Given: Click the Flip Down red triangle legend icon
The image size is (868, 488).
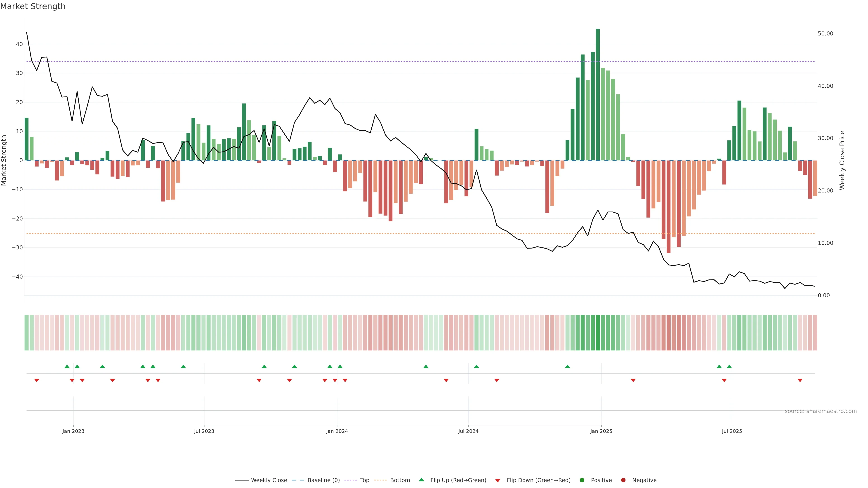Looking at the screenshot, I should [x=497, y=481].
